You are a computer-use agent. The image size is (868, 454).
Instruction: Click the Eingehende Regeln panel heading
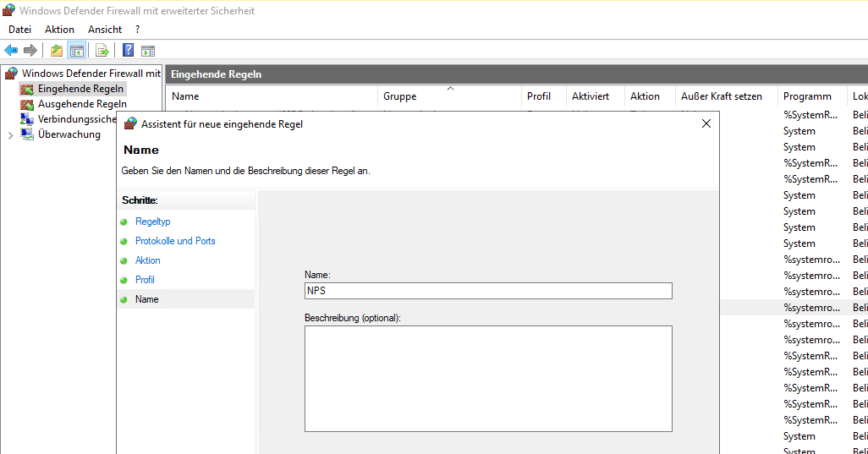[x=216, y=74]
